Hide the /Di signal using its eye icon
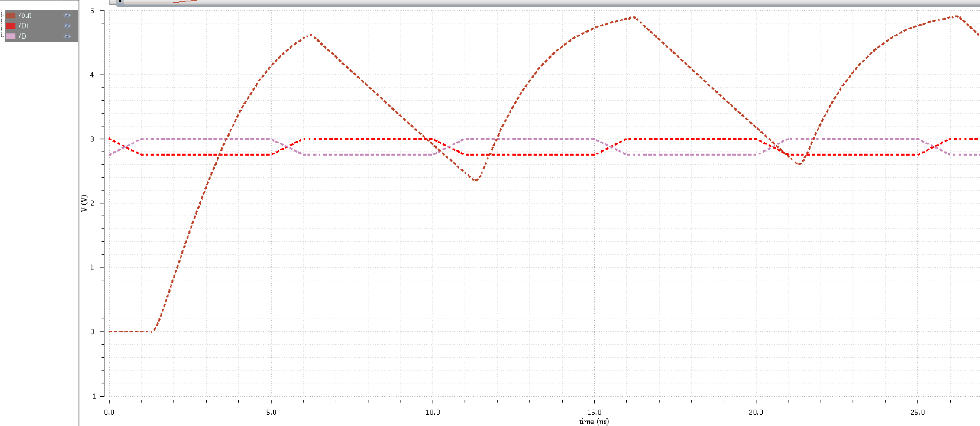Screen dimensions: 980x426 [x=67, y=26]
